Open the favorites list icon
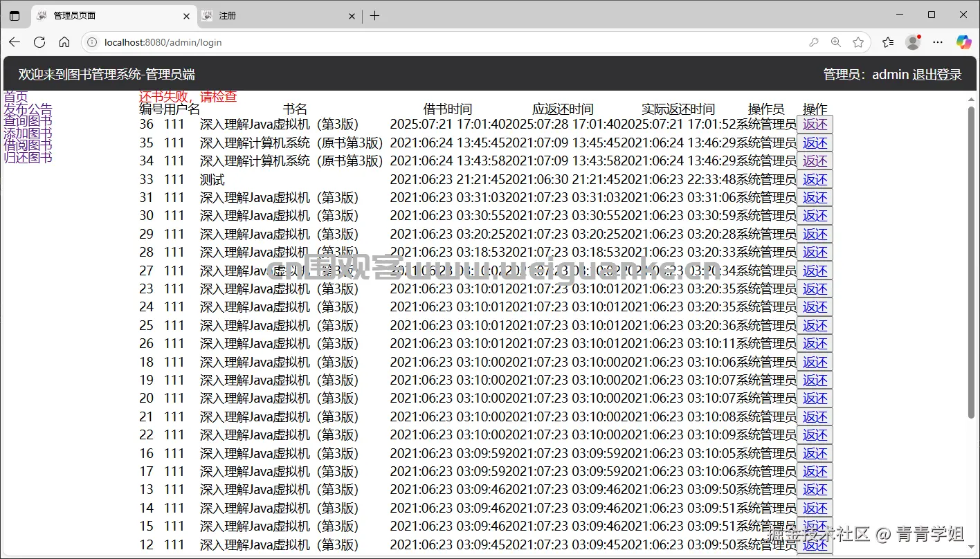This screenshot has width=980, height=559. 888,42
